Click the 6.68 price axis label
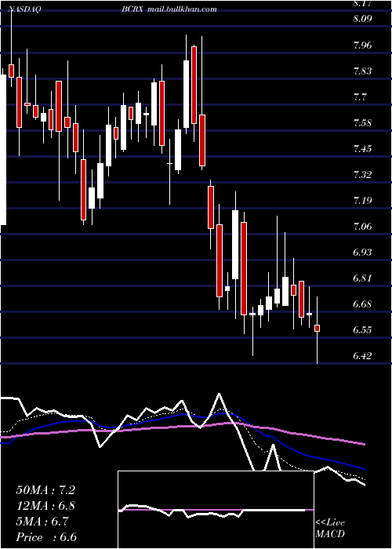This screenshot has height=549, width=392. click(x=364, y=304)
